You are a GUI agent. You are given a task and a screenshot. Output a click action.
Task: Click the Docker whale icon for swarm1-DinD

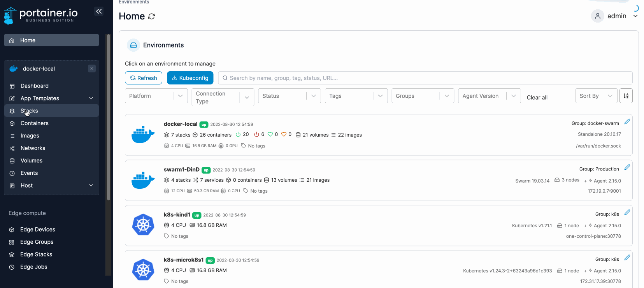(143, 180)
